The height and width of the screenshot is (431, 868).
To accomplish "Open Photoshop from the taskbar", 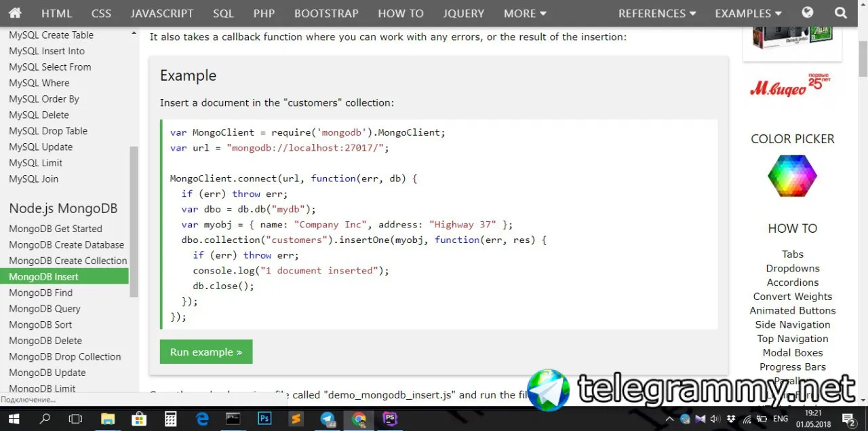I will 265,419.
